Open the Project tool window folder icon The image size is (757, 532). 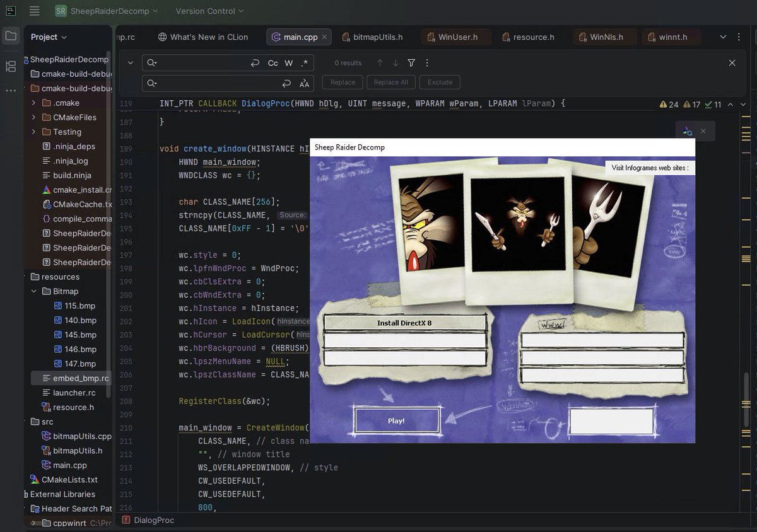(x=11, y=36)
